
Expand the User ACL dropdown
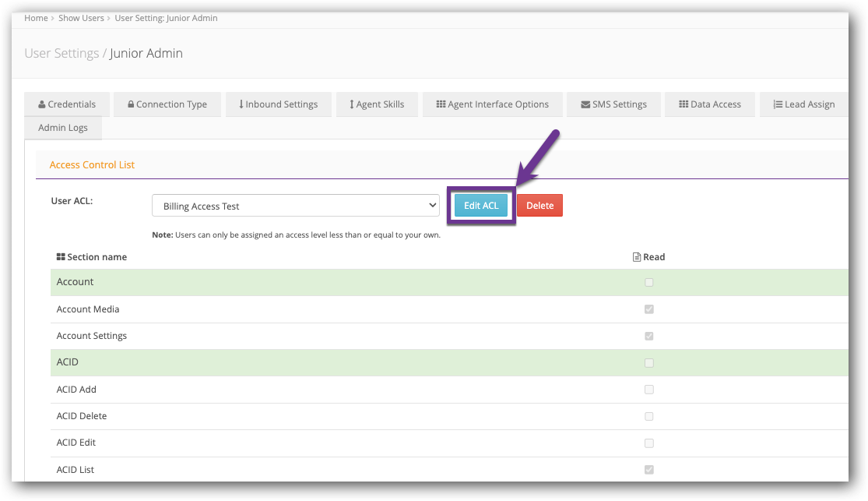(x=296, y=206)
